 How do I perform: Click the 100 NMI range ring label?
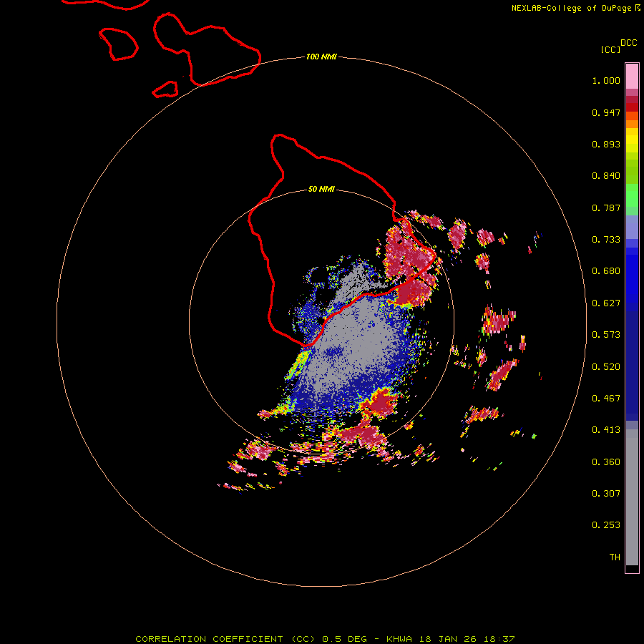tap(321, 57)
